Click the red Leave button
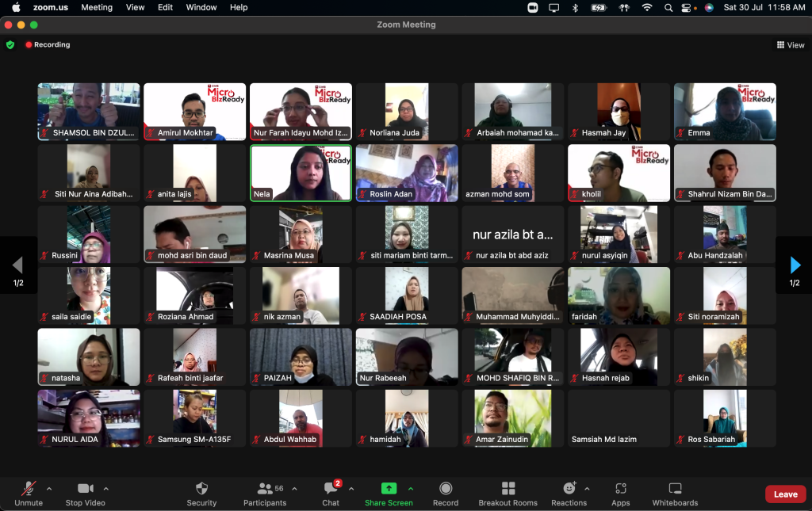 785,494
